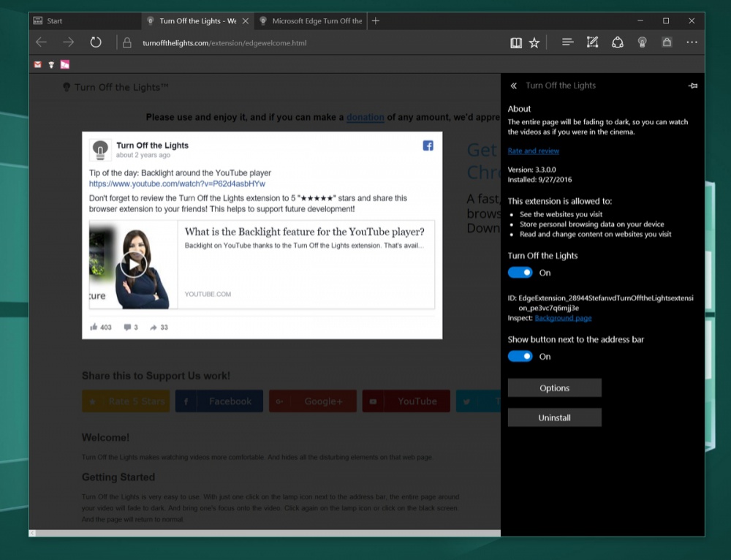
Task: Open the lamp favorite in the favorites bar
Action: click(51, 64)
